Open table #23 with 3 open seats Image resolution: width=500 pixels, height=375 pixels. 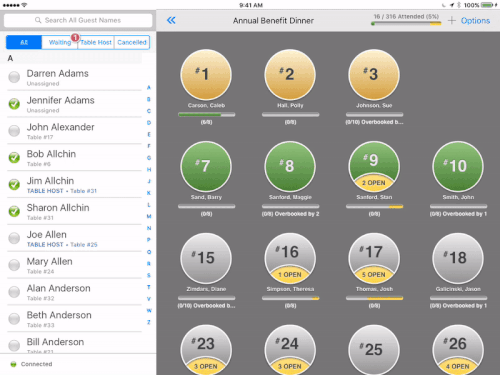(x=206, y=350)
